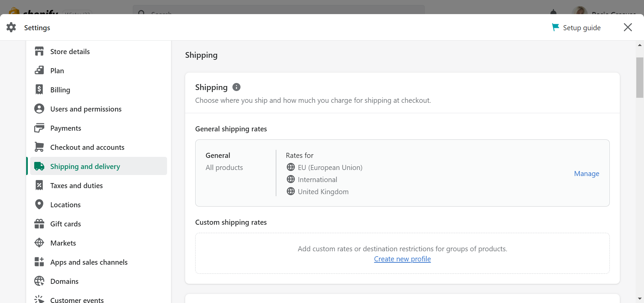
Task: Open Gift cards via its icon
Action: tap(39, 223)
